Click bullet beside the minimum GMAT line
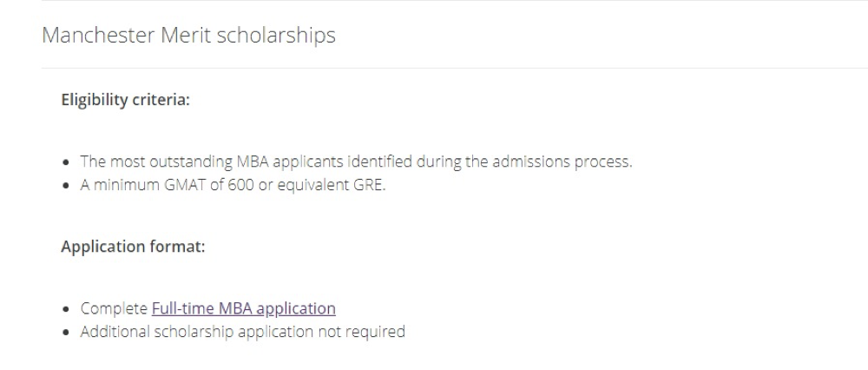The width and height of the screenshot is (868, 370). click(67, 186)
